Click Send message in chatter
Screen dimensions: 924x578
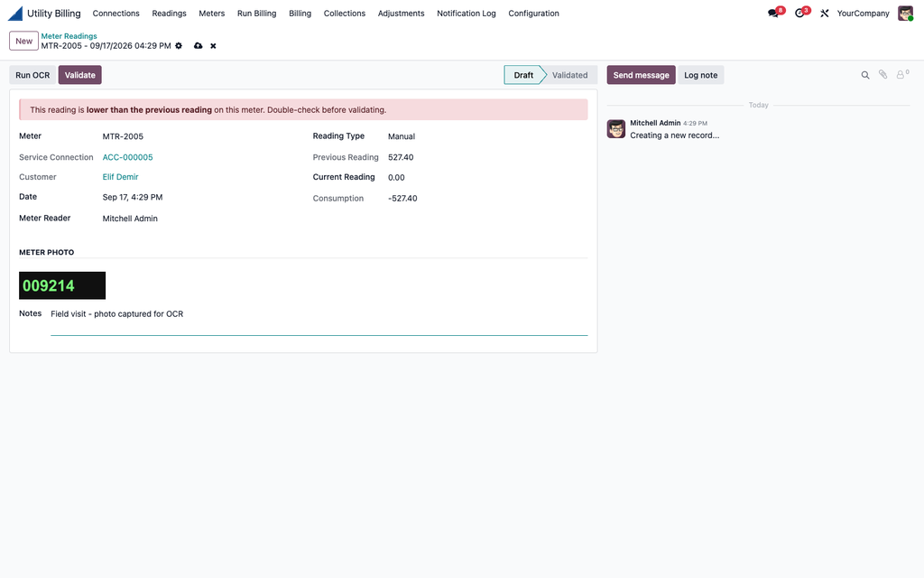click(642, 75)
